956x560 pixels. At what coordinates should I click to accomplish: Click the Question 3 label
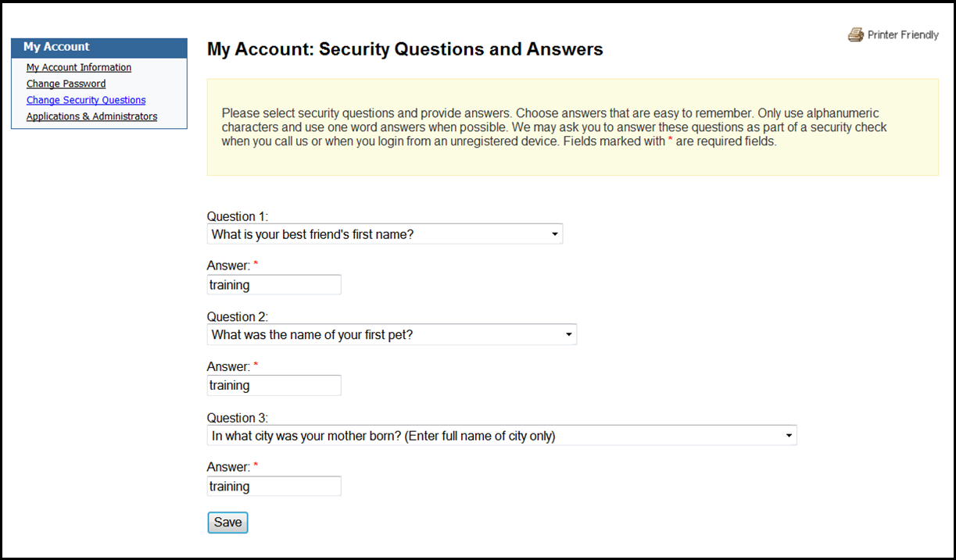click(237, 418)
